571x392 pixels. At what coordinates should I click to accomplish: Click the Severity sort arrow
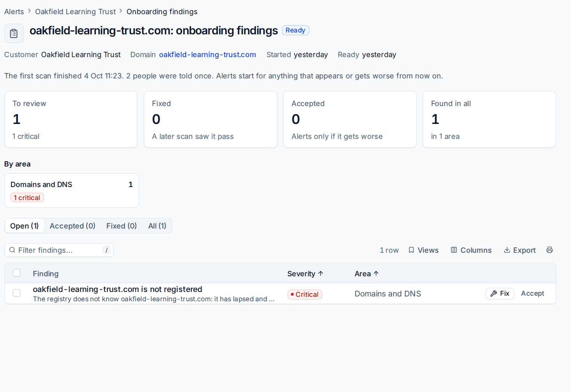click(321, 274)
